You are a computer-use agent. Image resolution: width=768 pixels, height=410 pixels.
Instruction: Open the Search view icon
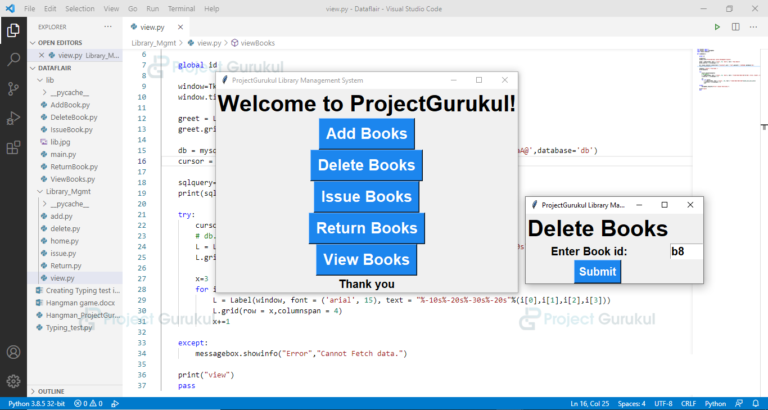pos(13,59)
